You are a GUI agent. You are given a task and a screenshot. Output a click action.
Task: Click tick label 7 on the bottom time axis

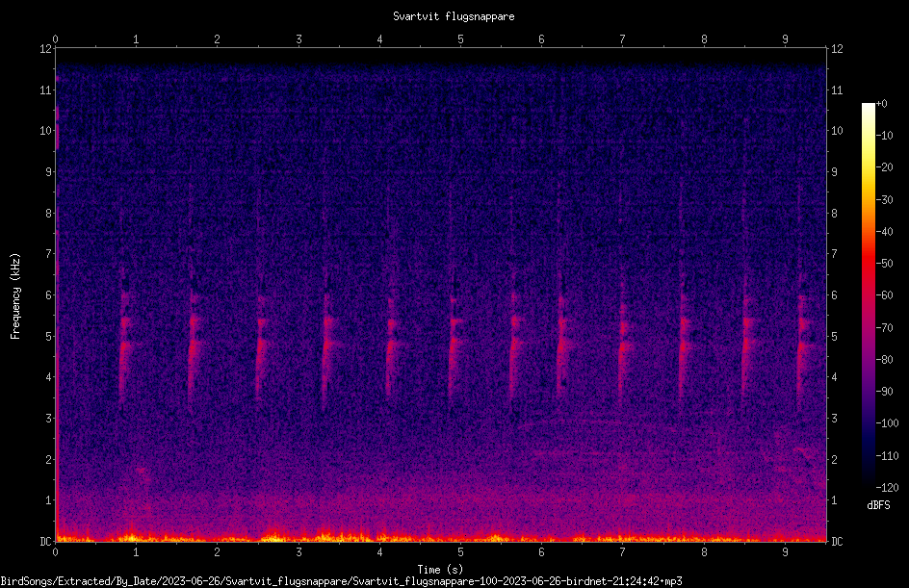pos(623,552)
